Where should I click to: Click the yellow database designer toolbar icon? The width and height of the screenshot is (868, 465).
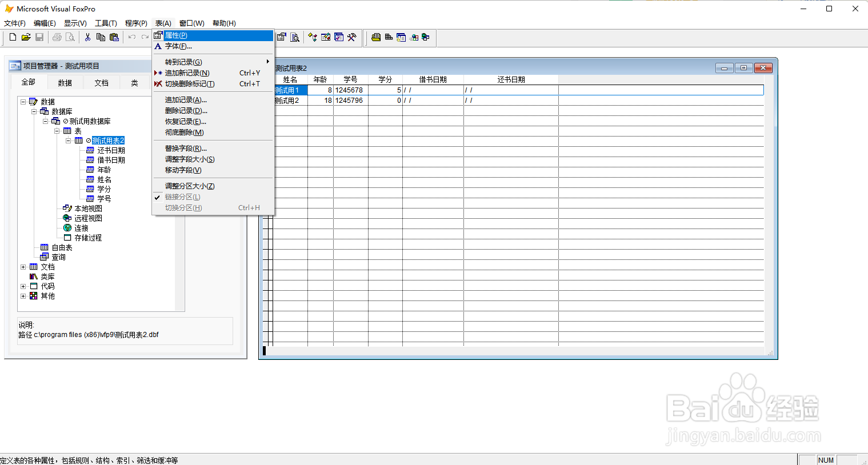click(376, 37)
